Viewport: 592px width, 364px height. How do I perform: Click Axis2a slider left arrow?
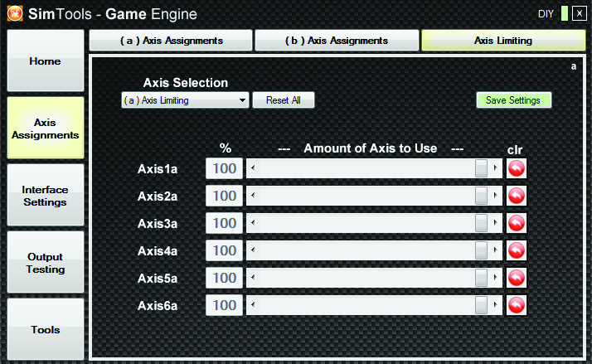pyautogui.click(x=253, y=196)
